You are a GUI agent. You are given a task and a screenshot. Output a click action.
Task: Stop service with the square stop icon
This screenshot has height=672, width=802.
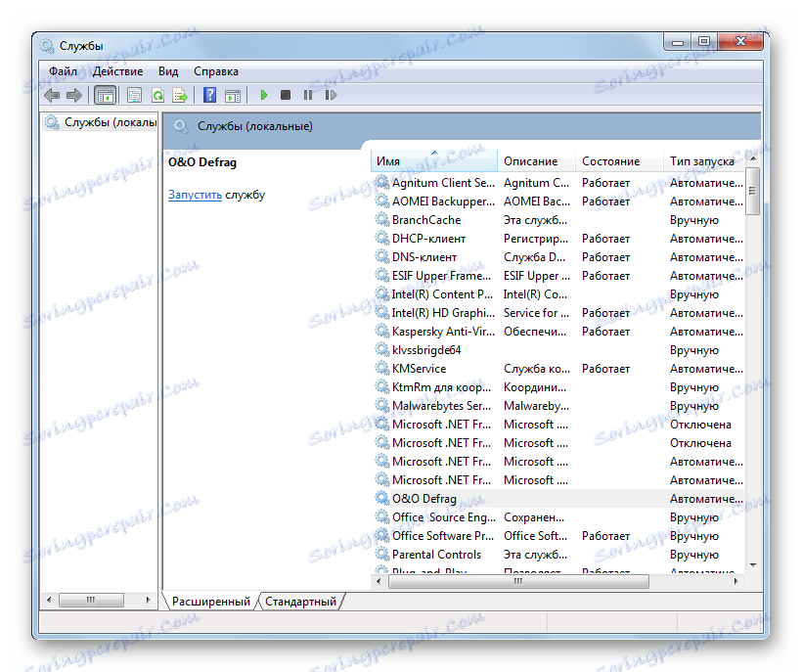click(x=286, y=95)
